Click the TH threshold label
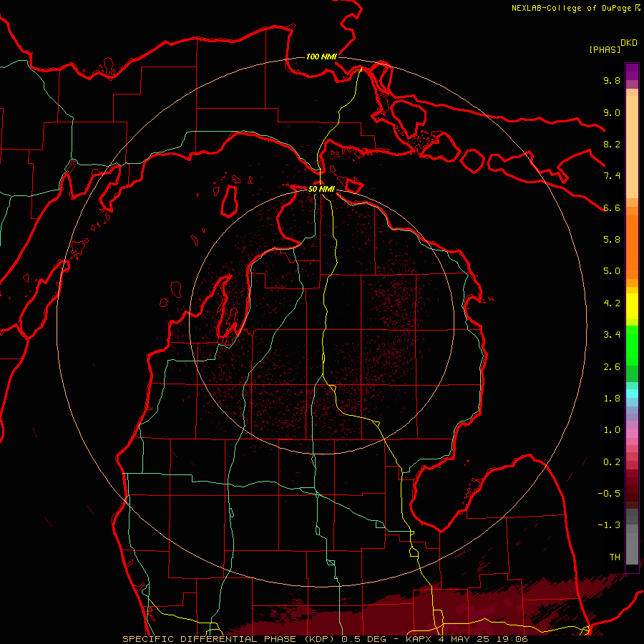Viewport: 644px width, 644px height. pyautogui.click(x=615, y=557)
